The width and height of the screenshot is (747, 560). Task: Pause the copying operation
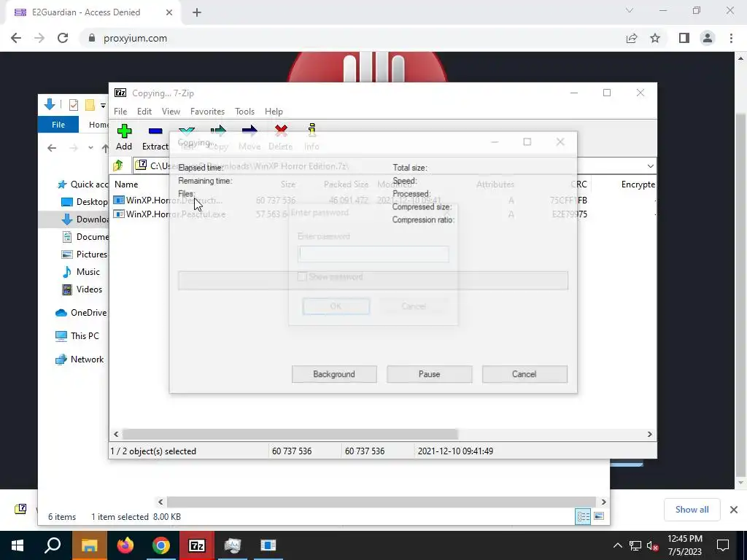coord(429,374)
